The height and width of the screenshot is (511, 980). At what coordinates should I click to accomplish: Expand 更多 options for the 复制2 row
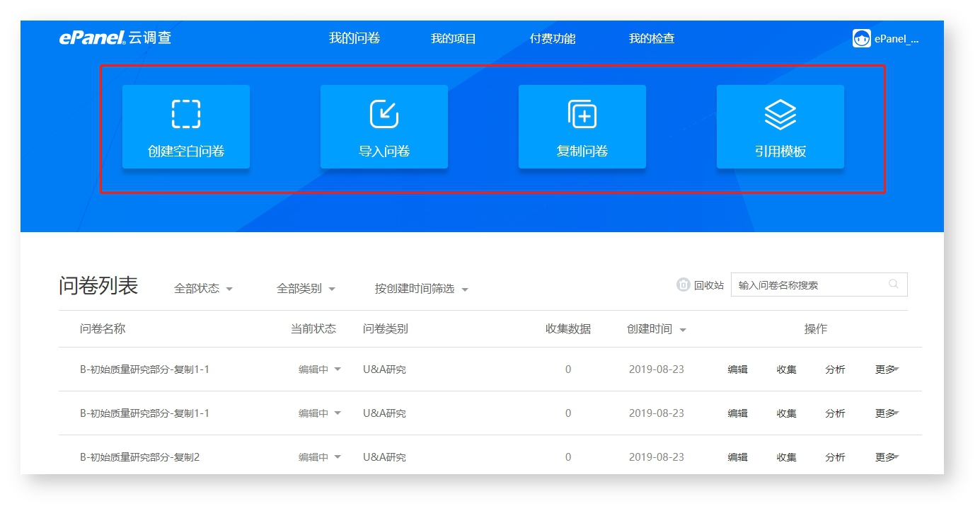point(887,457)
